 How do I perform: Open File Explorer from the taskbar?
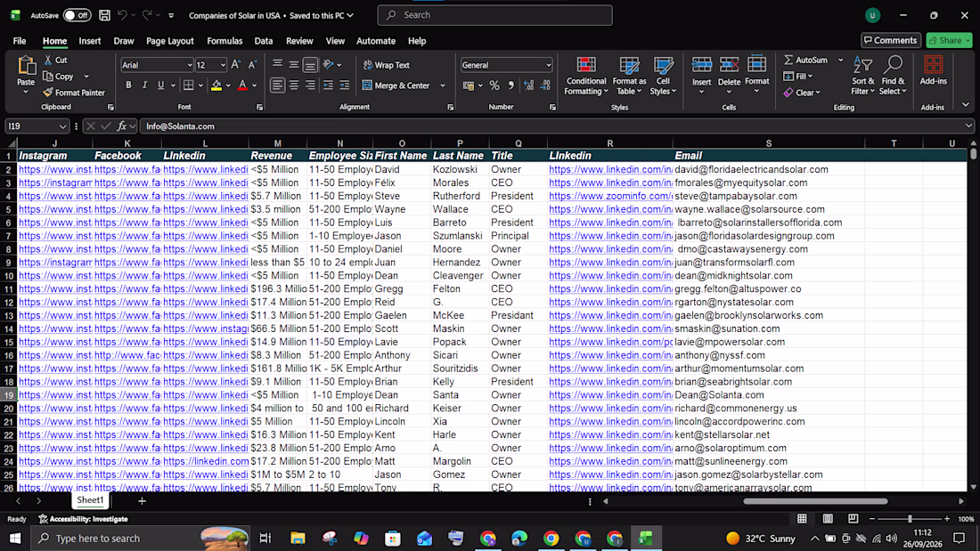[298, 538]
